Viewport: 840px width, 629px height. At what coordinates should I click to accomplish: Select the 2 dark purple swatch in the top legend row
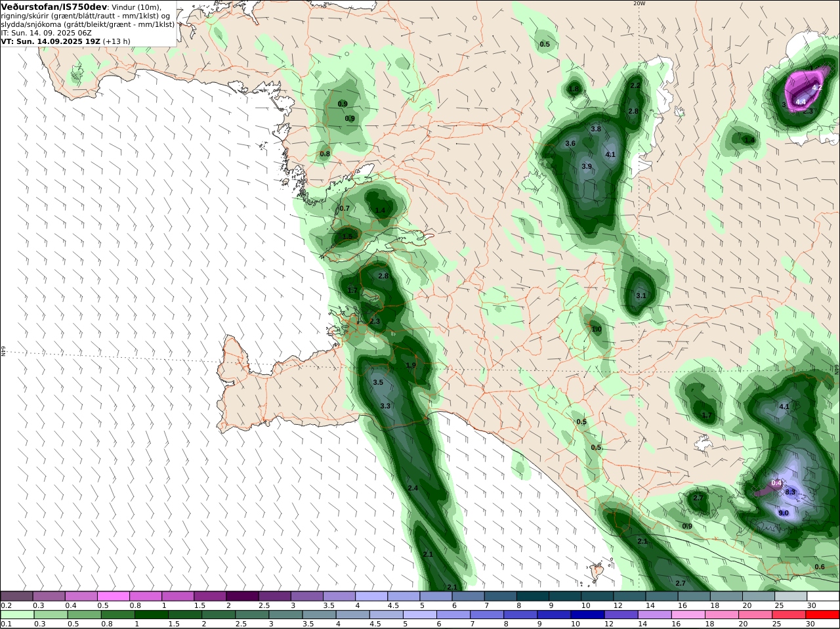[x=242, y=596]
